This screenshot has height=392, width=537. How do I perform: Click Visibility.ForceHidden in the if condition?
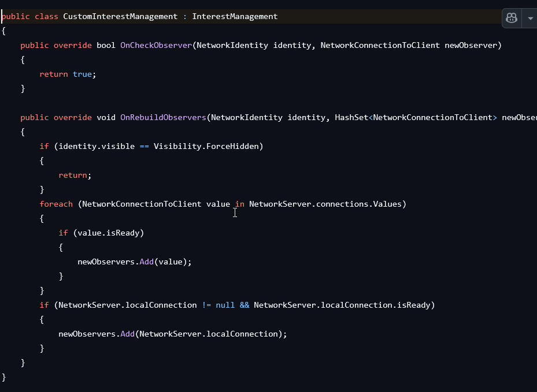pos(206,147)
